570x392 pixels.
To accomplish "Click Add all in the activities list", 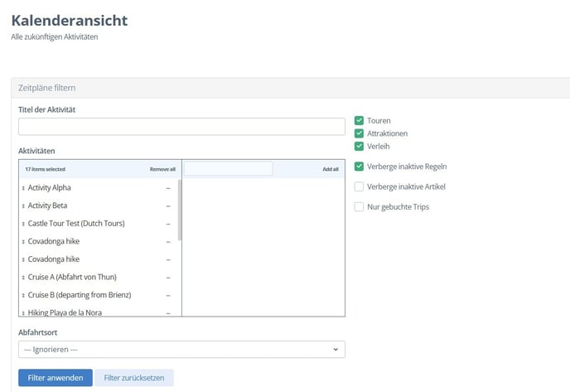I will point(330,169).
